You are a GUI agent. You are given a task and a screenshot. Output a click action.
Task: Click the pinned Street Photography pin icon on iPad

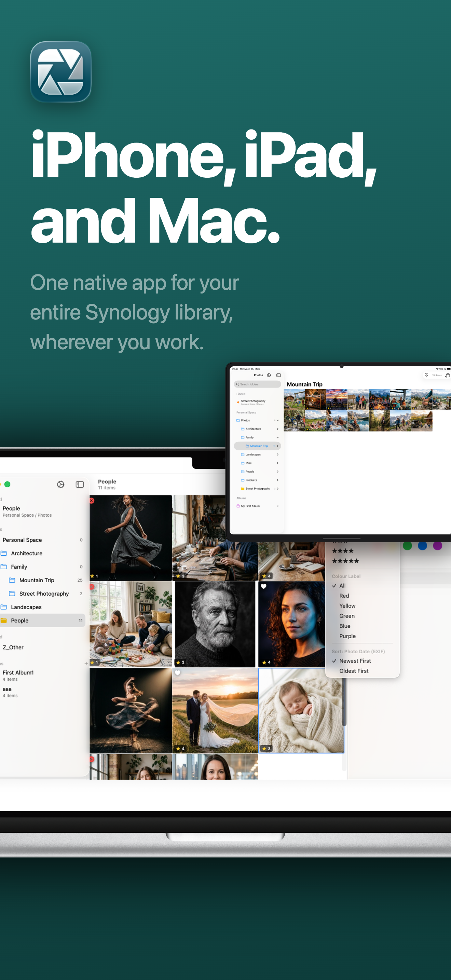pyautogui.click(x=238, y=402)
